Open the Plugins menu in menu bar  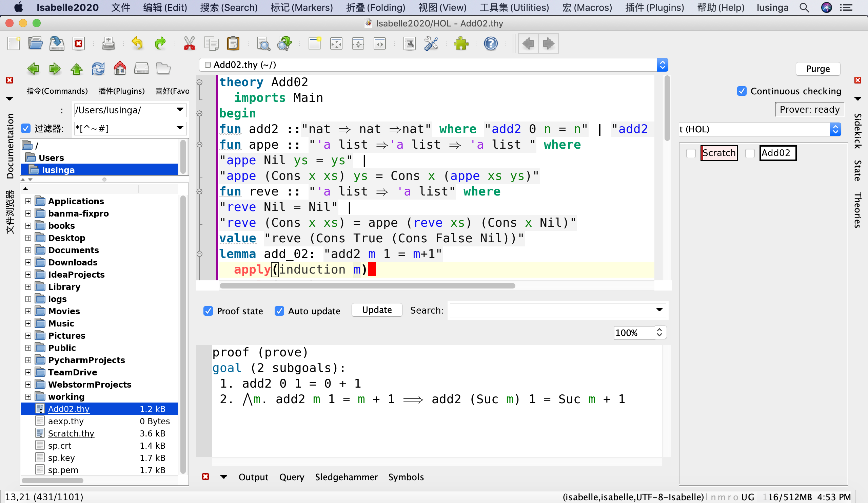tap(654, 7)
